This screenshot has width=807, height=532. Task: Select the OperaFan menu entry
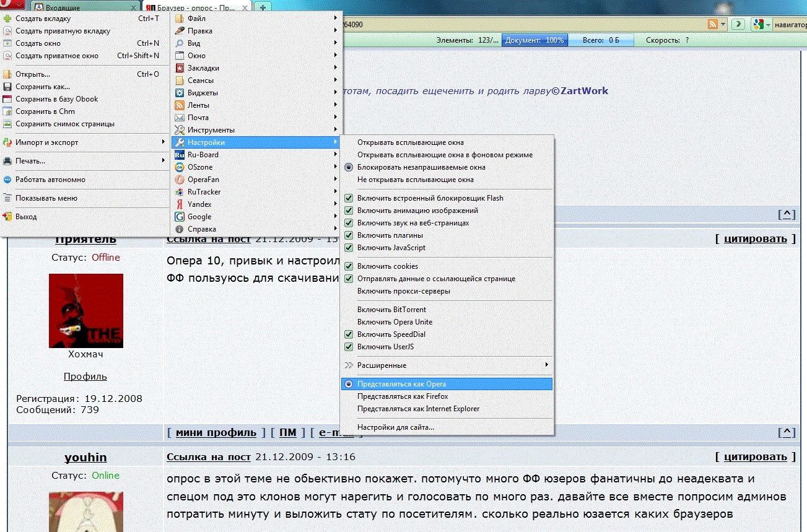tap(203, 180)
